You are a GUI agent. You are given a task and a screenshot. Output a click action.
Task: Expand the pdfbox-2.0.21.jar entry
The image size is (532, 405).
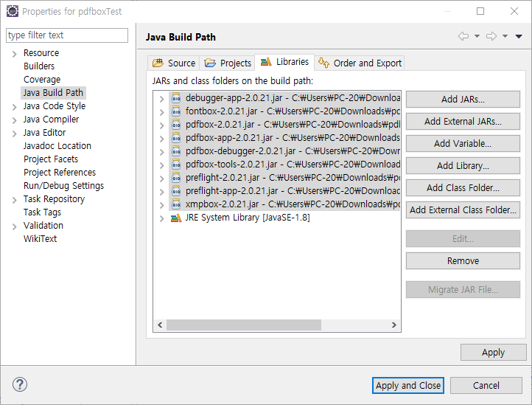point(162,125)
